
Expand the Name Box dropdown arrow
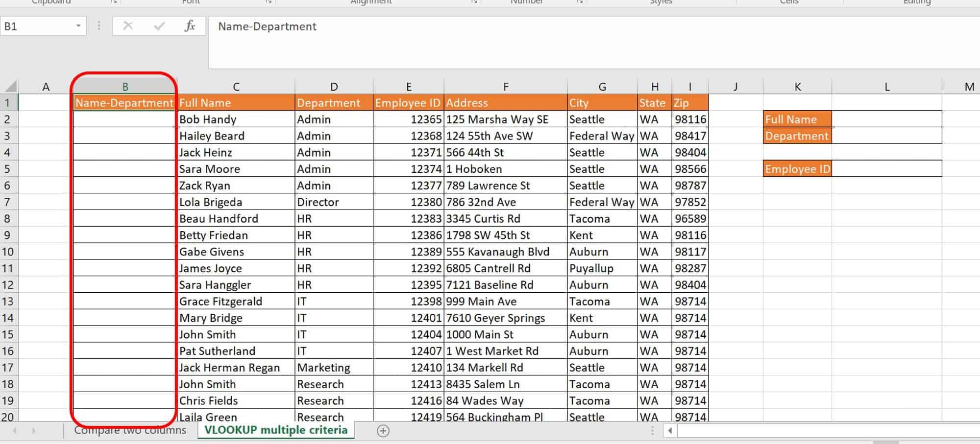pyautogui.click(x=78, y=26)
